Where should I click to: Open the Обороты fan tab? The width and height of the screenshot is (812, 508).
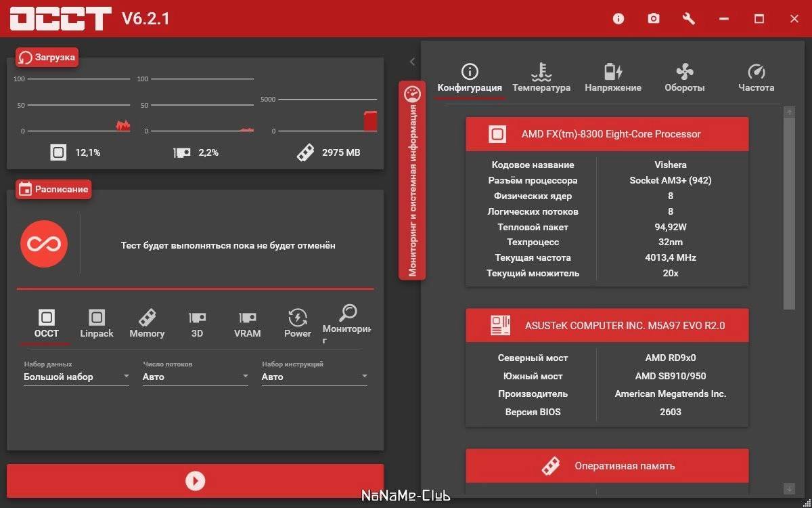pyautogui.click(x=685, y=79)
